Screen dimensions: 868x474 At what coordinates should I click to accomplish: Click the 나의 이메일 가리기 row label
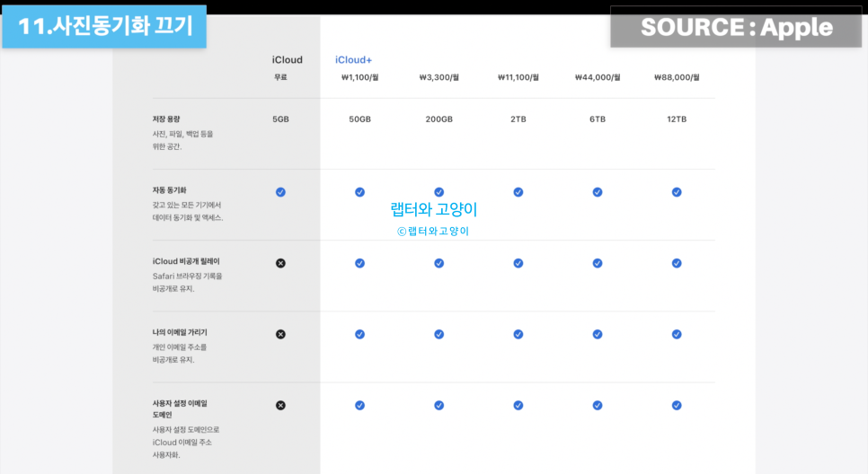pyautogui.click(x=180, y=332)
